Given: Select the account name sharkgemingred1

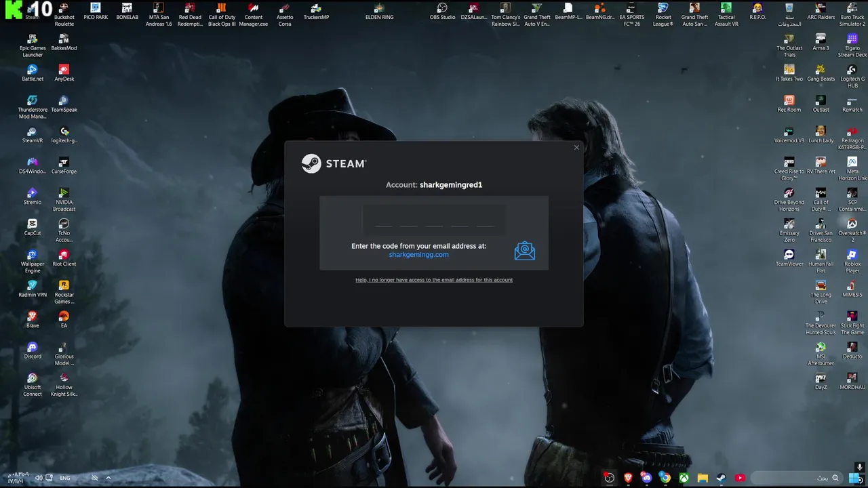Looking at the screenshot, I should tap(451, 184).
